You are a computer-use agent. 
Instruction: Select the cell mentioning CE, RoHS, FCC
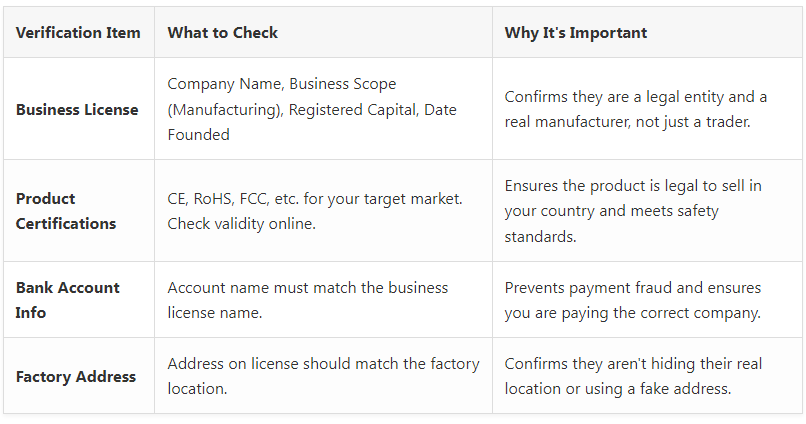click(x=314, y=211)
